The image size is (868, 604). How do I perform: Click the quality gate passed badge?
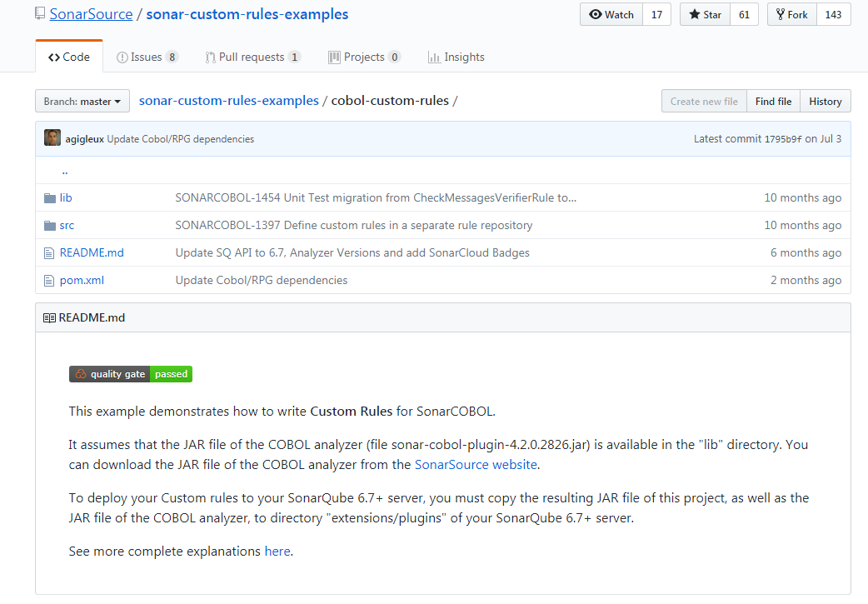[130, 374]
